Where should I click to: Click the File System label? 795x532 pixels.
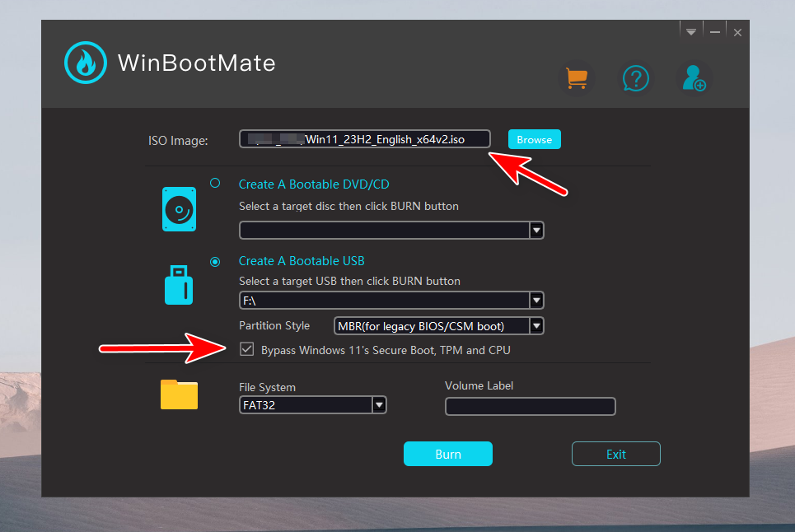[x=267, y=388]
